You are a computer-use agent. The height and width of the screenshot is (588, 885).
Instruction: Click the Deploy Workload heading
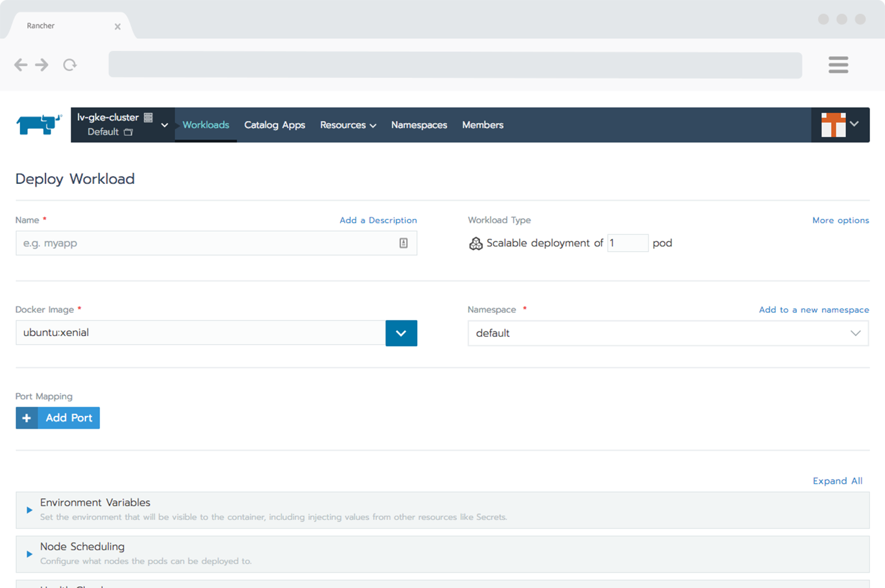(x=75, y=179)
